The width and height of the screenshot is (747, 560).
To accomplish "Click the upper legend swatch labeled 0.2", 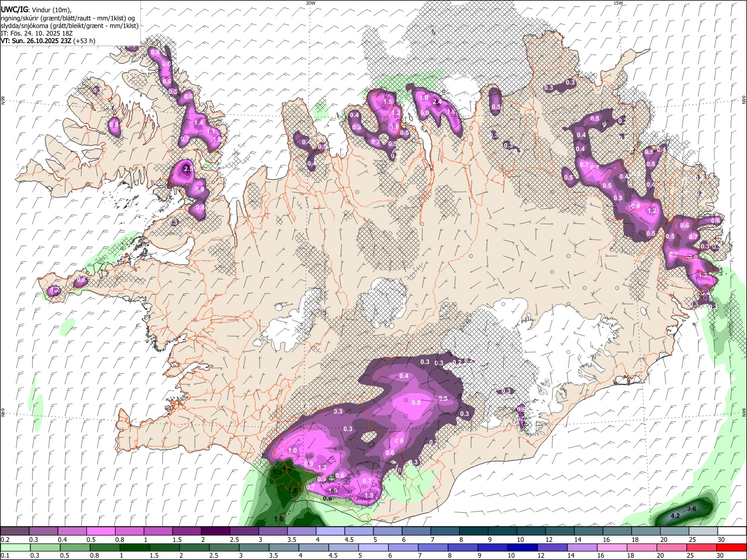I will pyautogui.click(x=15, y=531).
